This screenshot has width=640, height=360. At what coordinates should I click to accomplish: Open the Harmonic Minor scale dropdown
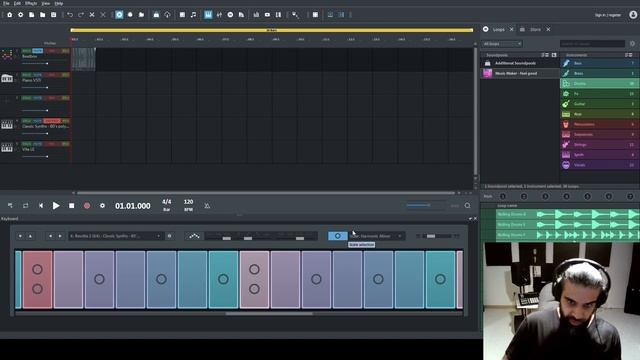(x=376, y=236)
